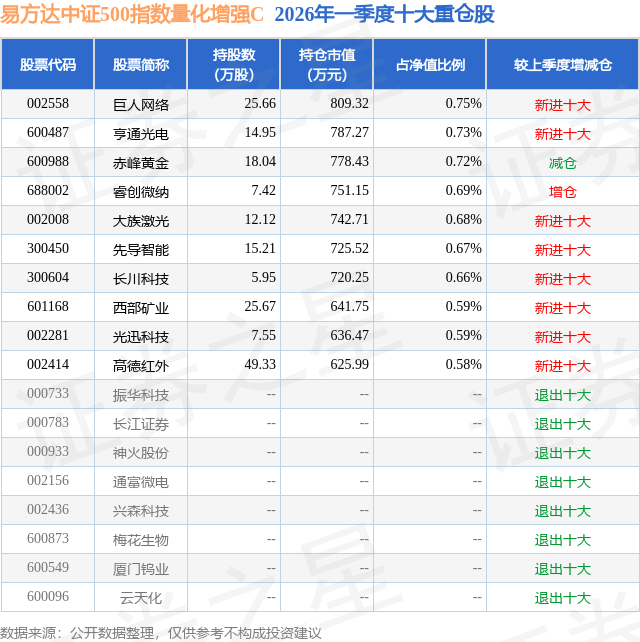Click shares value 5.95
The height and width of the screenshot is (642, 640).
(263, 278)
